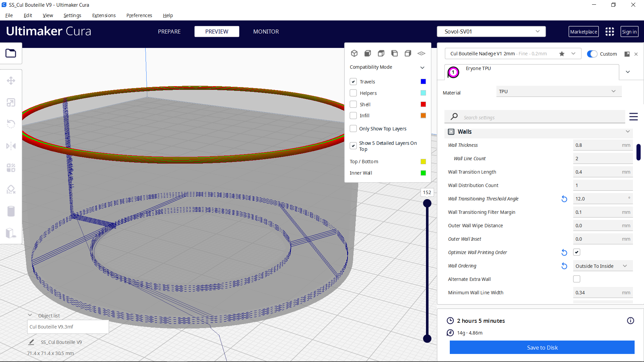Viewport: 644px width, 362px height.
Task: Collapse the Walls settings section
Action: pyautogui.click(x=628, y=131)
